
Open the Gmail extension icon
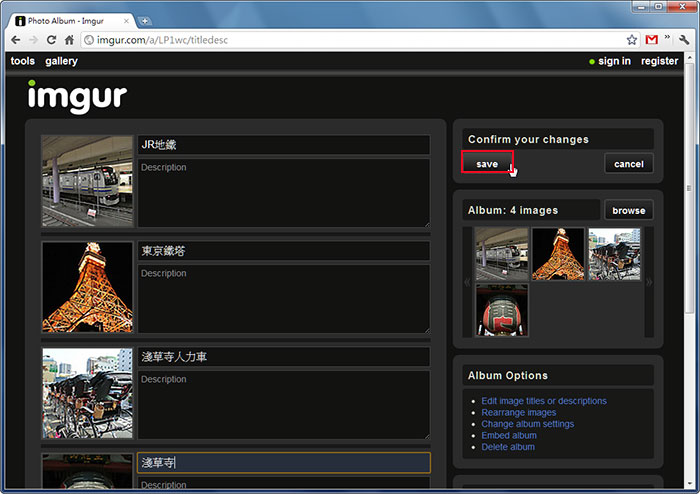[652, 40]
